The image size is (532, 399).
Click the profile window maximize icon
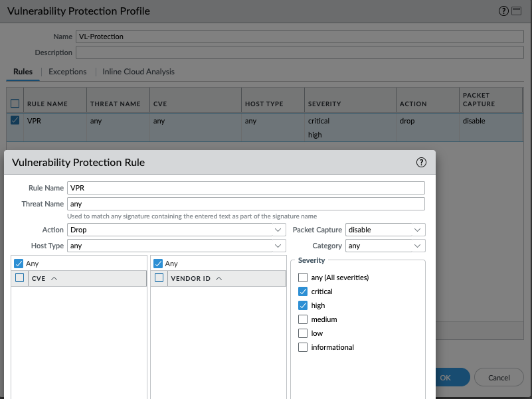[517, 11]
